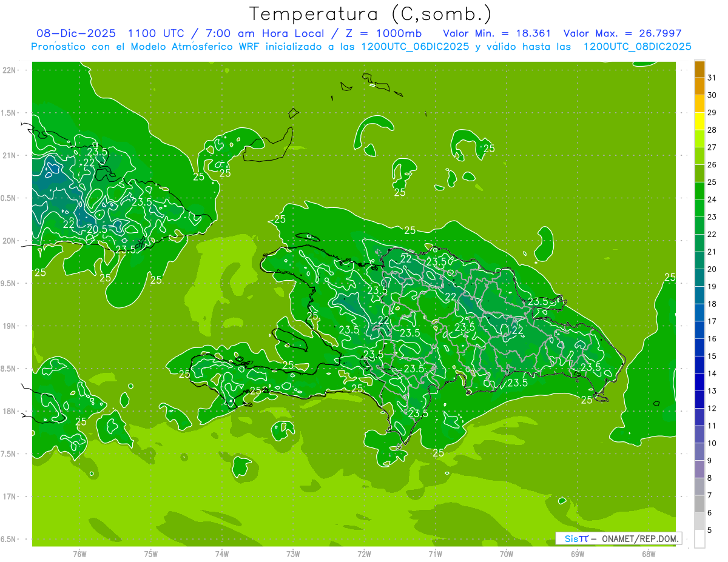
Task: Click the '1.5N' latitude label
Action: 9,113
